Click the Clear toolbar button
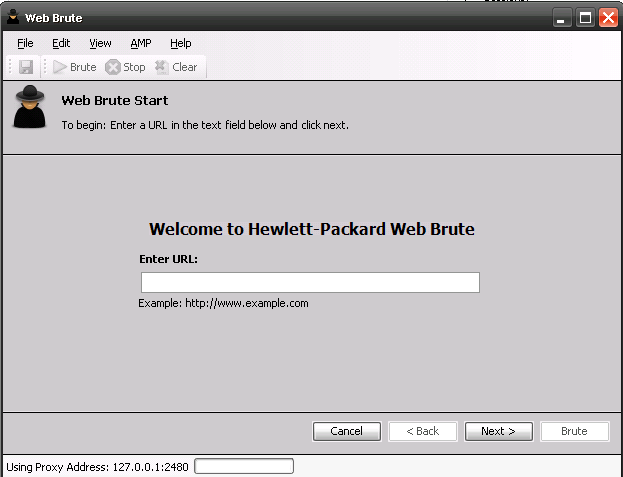This screenshot has height=477, width=623. coord(176,67)
